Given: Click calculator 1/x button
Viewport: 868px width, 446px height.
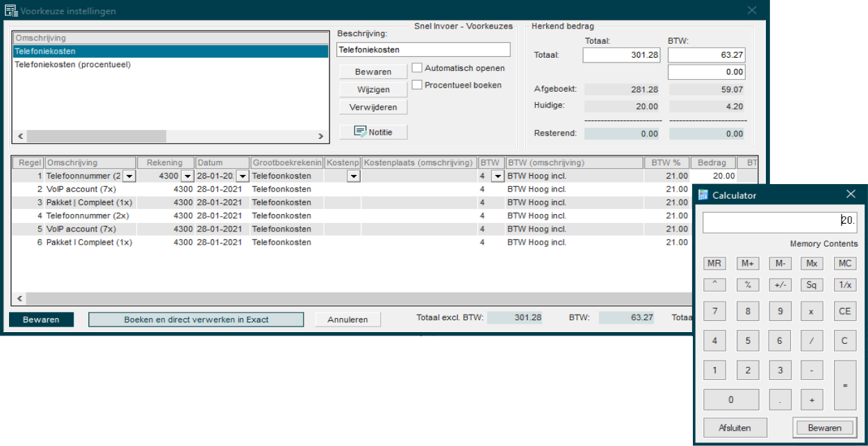Looking at the screenshot, I should 845,285.
